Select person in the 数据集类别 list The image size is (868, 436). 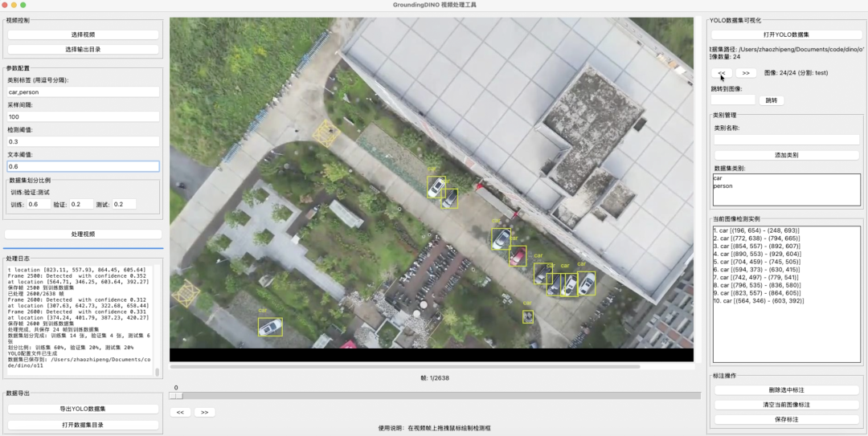pyautogui.click(x=723, y=186)
